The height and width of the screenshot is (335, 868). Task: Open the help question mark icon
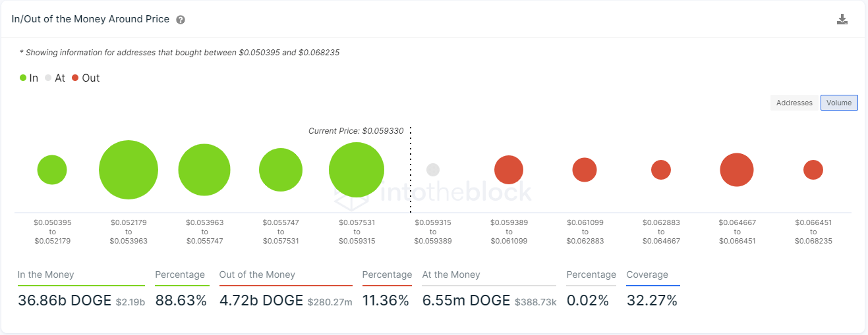(x=181, y=20)
